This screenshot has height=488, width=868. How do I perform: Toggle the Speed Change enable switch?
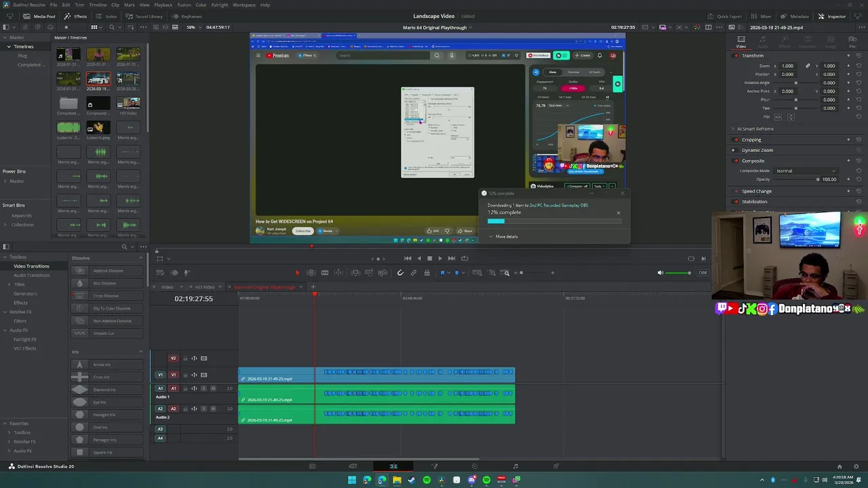(x=735, y=191)
